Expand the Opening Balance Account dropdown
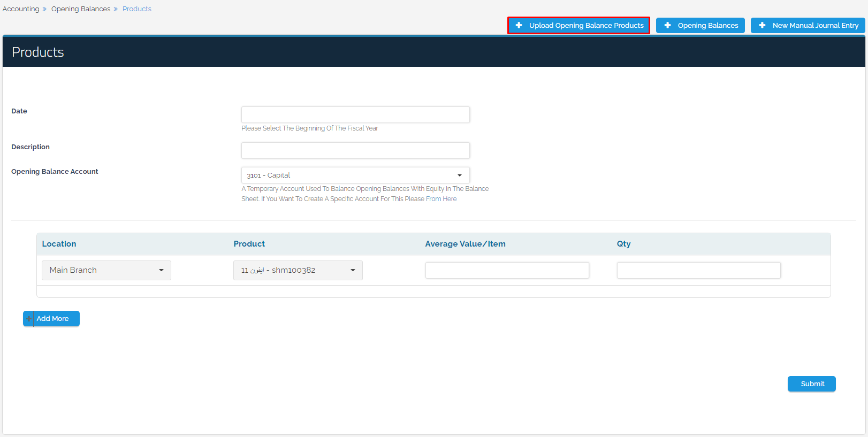 coord(355,175)
